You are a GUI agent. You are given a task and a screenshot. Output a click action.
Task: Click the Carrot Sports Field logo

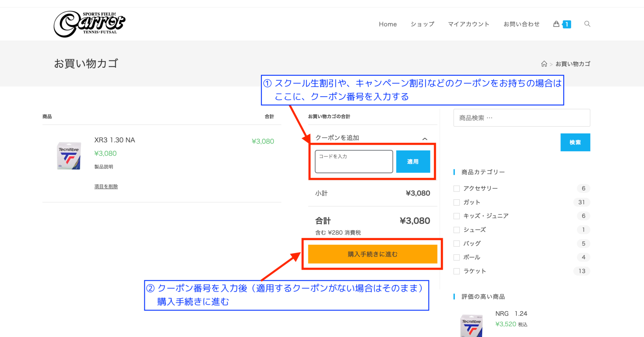coord(89,24)
